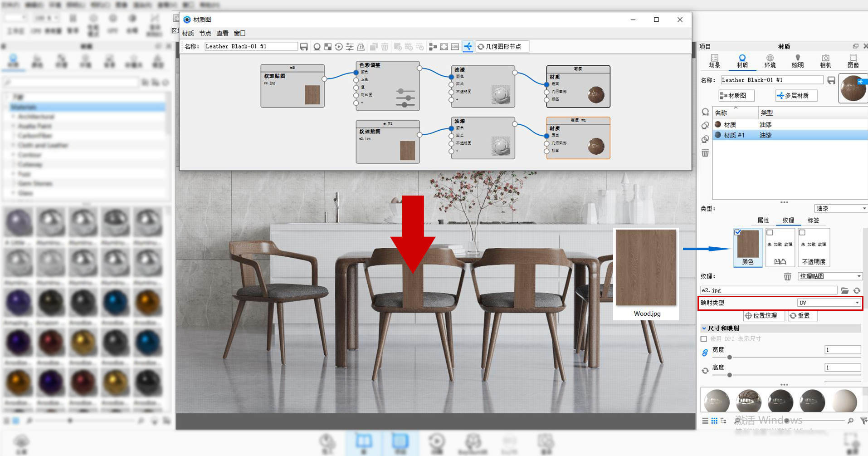
Task: Collapse the 尺寸和映射 section
Action: point(703,328)
